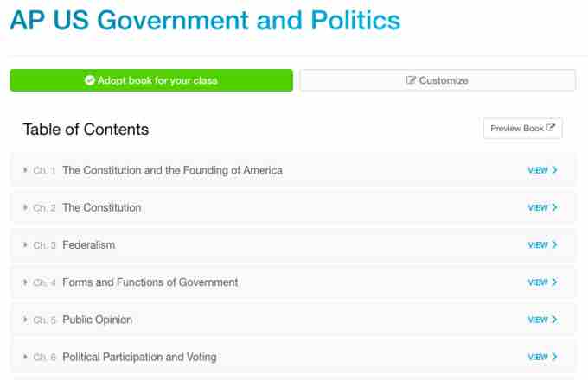588x380 pixels.
Task: View the Public Opinion chapter
Action: coord(542,320)
